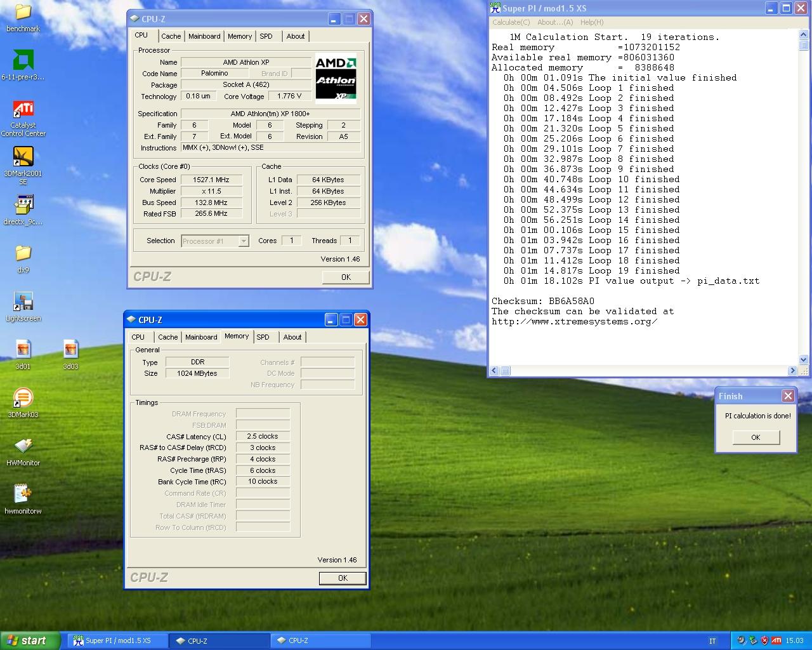
Task: Select the second CPU-Z taskbar button
Action: (320, 640)
